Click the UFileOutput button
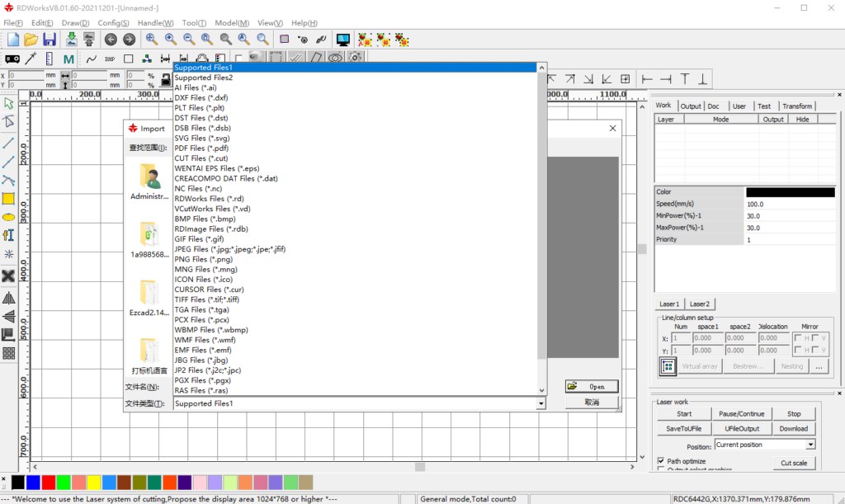Image resolution: width=845 pixels, height=504 pixels. click(x=742, y=429)
